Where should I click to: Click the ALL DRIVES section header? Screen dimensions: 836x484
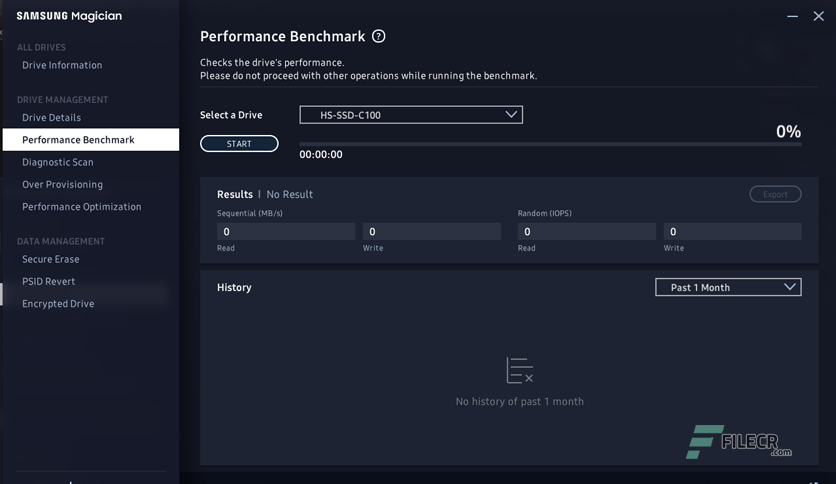(x=41, y=47)
